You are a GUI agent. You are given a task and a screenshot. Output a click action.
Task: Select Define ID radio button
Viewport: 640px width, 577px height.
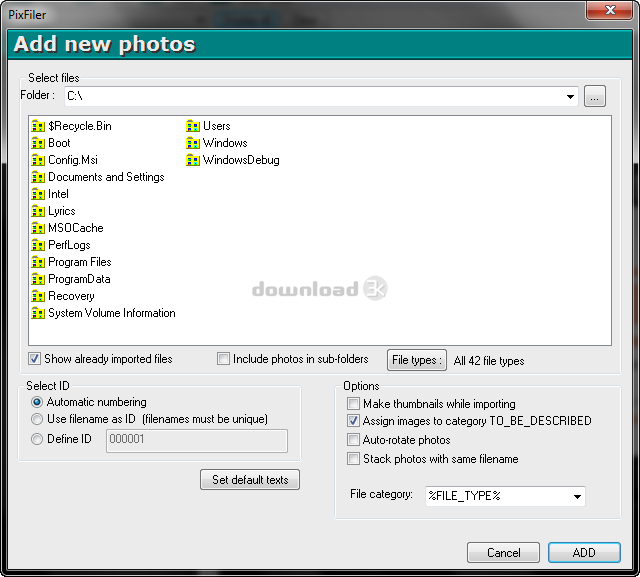point(37,439)
